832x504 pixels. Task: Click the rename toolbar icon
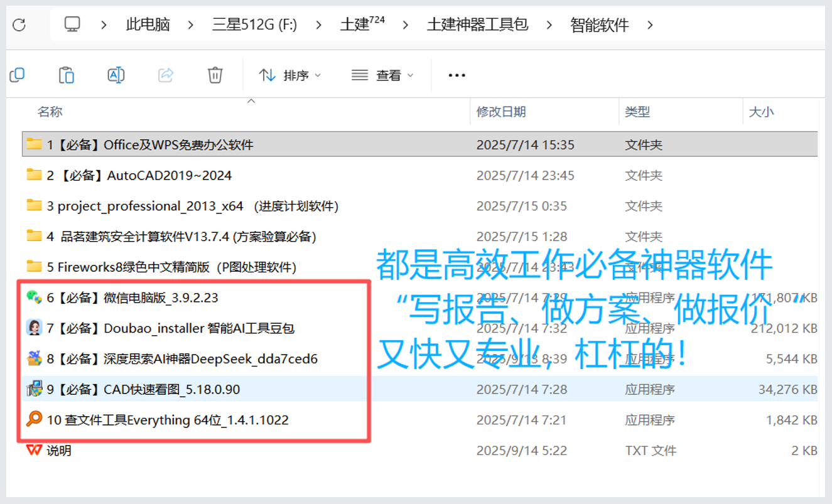(116, 75)
